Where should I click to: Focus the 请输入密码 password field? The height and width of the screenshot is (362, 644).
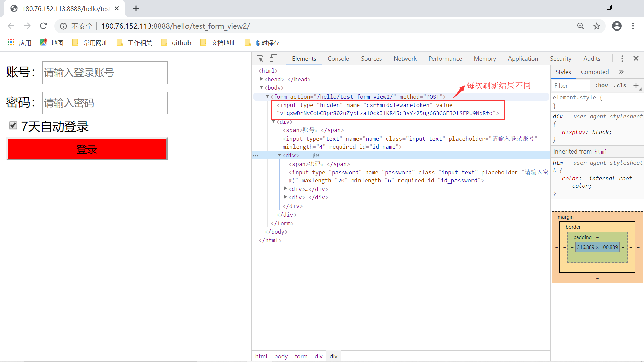[105, 103]
